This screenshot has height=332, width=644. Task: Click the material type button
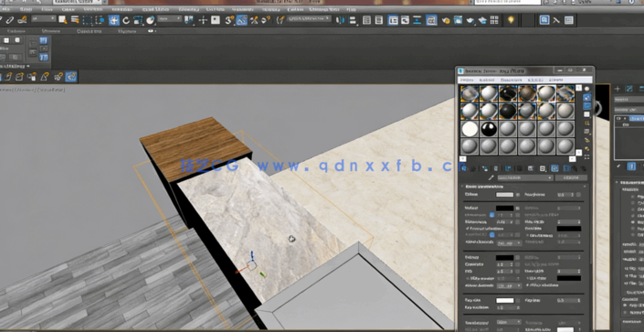click(x=571, y=177)
